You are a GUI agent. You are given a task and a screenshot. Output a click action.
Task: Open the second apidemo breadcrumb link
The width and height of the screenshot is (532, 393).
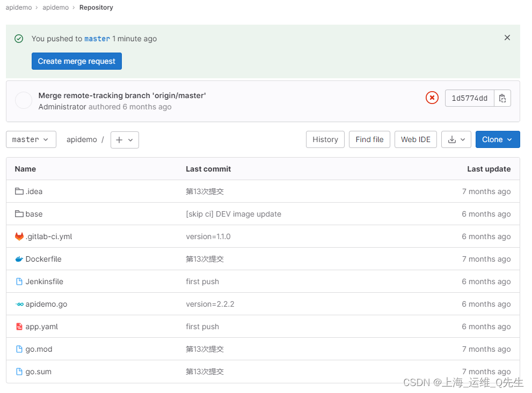[x=56, y=8]
